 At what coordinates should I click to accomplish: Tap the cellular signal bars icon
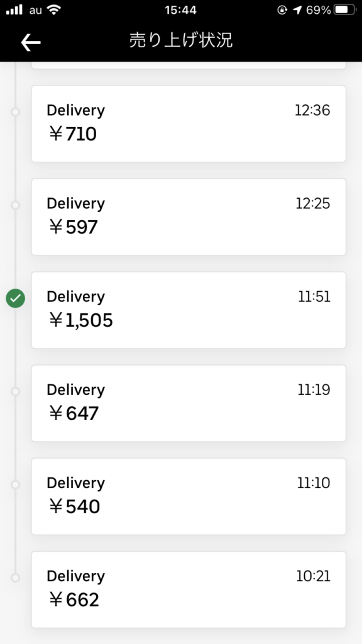point(14,10)
